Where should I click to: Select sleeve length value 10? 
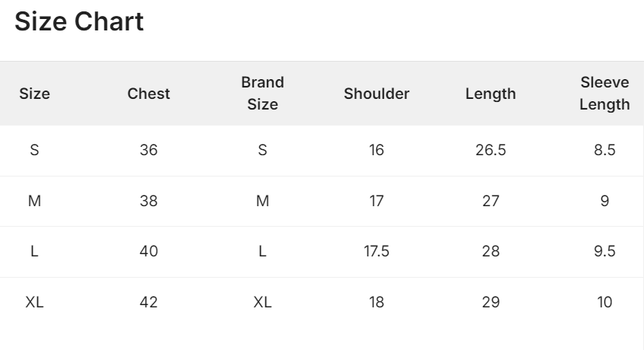click(604, 302)
